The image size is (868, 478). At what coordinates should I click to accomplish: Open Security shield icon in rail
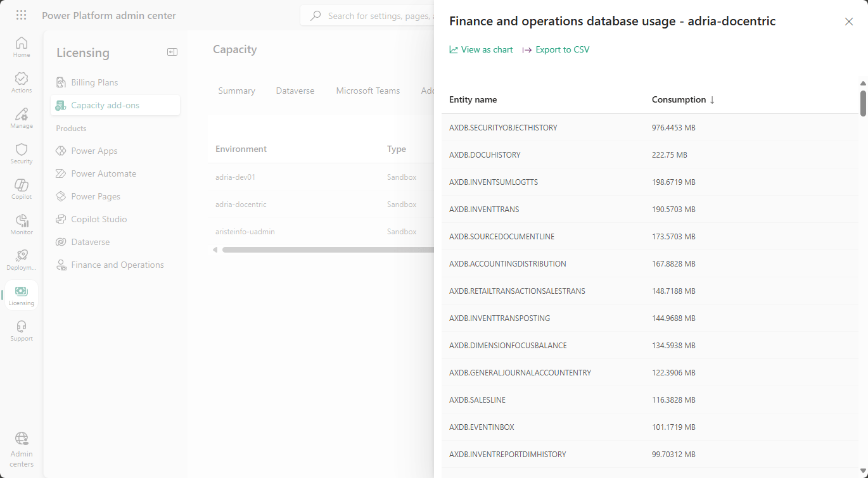(22, 153)
